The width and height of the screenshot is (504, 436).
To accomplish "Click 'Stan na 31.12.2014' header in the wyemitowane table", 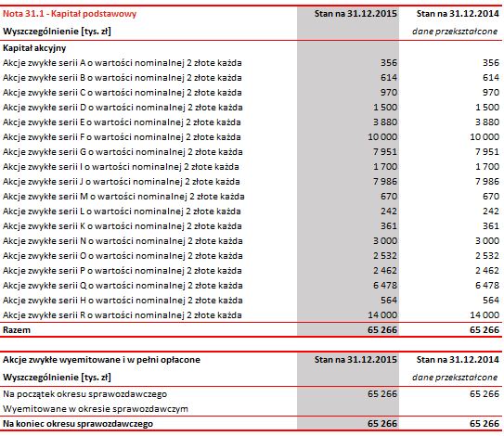I will point(458,360).
